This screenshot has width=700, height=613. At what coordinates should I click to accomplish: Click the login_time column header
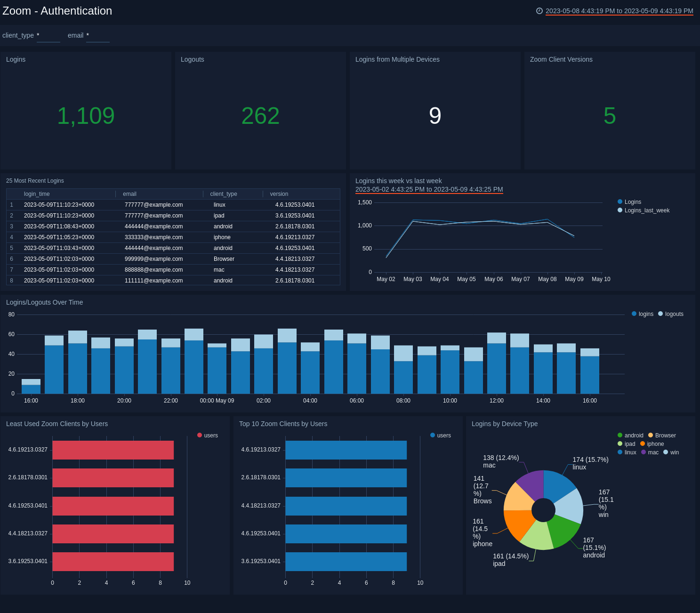[37, 194]
